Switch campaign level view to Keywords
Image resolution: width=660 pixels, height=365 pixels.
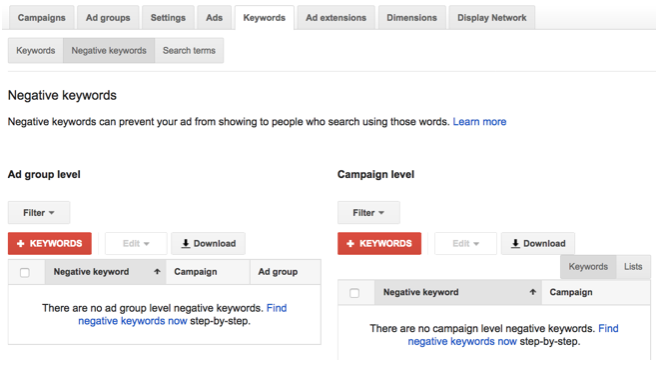click(x=588, y=266)
